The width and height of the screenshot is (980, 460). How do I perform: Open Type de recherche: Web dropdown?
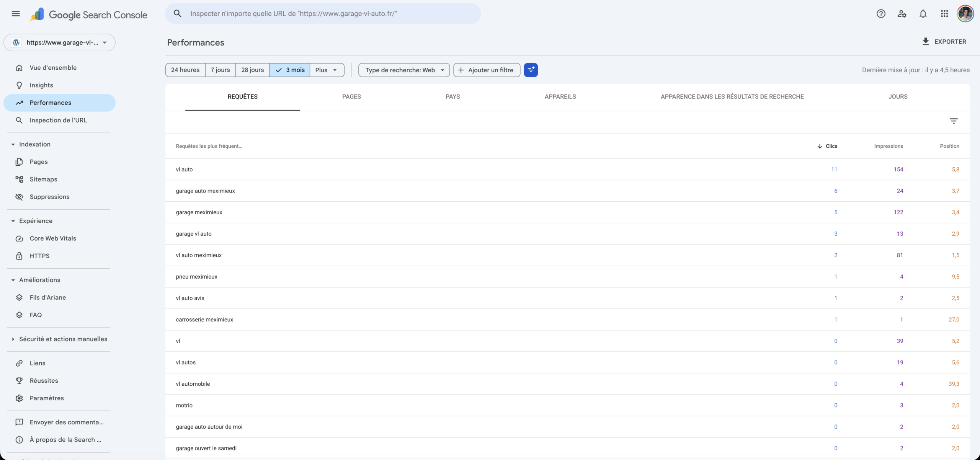tap(404, 70)
